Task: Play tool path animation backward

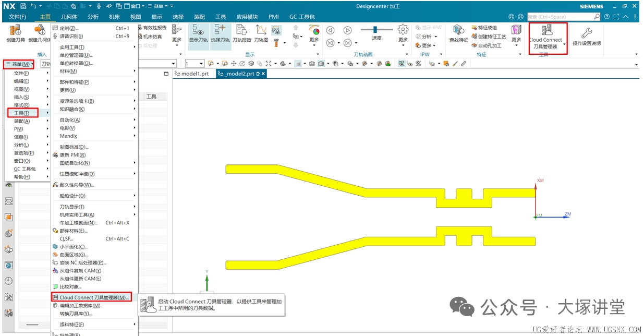Action: click(x=330, y=30)
